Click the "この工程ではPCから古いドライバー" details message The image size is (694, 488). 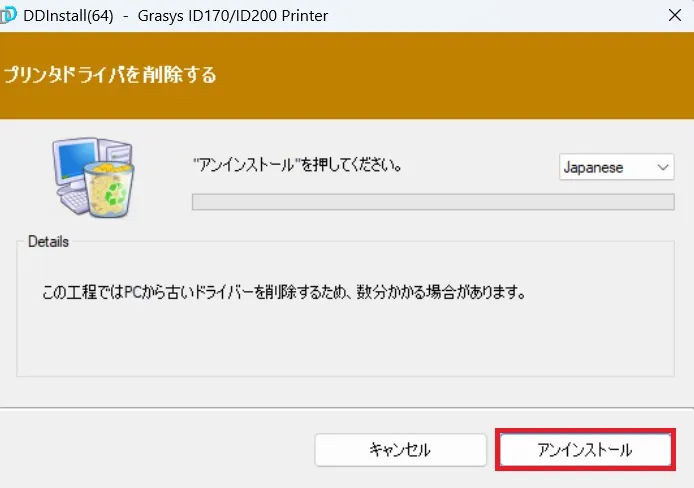(x=284, y=292)
